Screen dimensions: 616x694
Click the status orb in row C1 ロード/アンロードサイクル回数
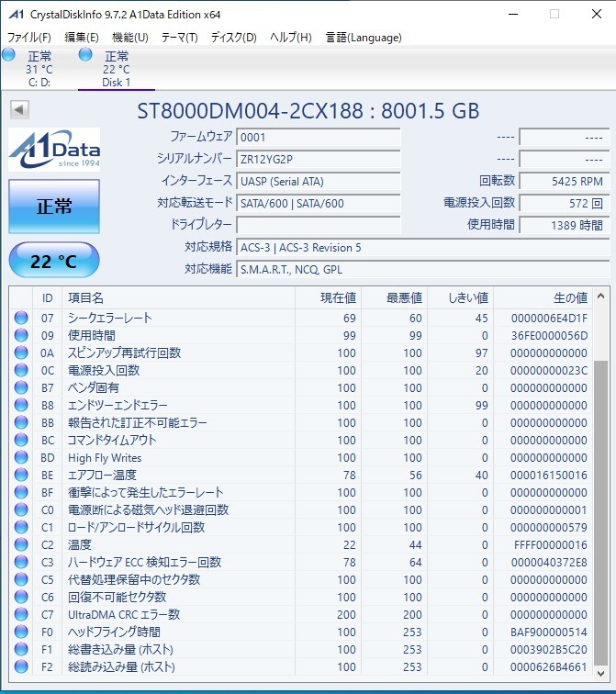pos(21,527)
